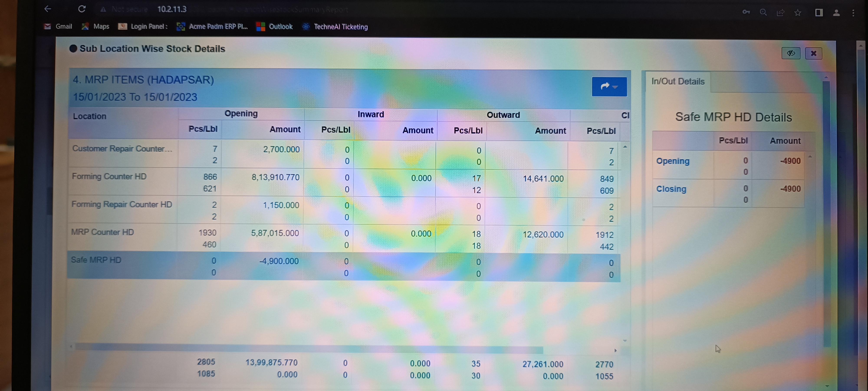Bookmark this page star icon

coord(797,13)
